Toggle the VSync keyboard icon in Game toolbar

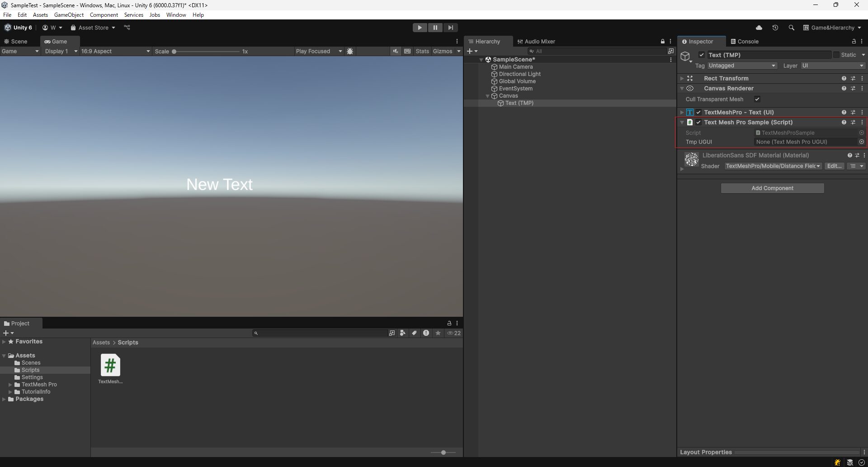407,51
